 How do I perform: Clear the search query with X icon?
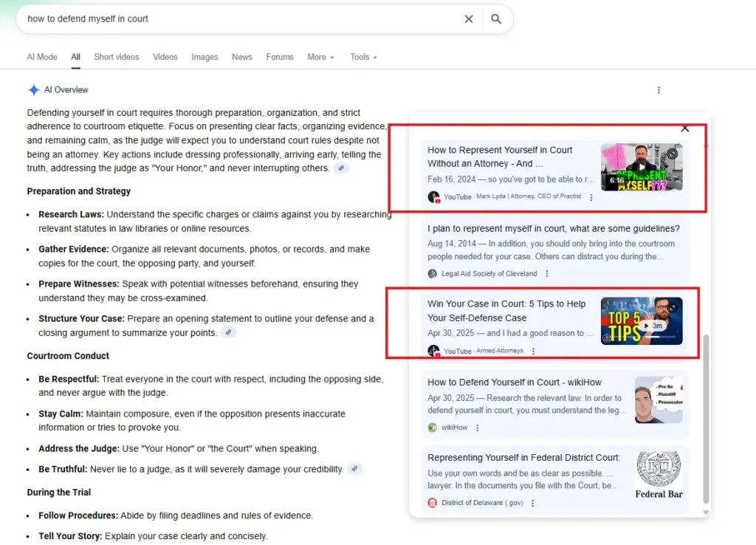[469, 19]
